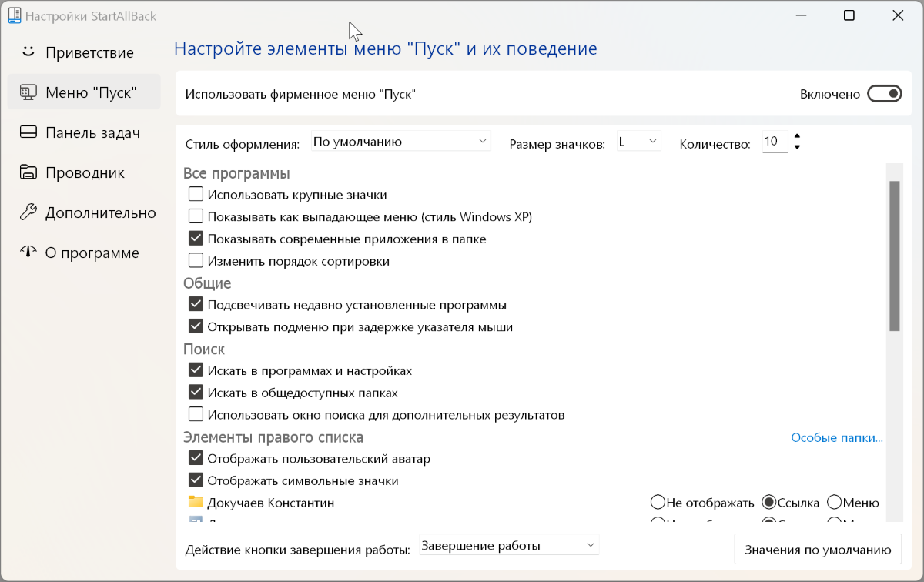Open the Дополнительно section
This screenshot has height=582, width=924.
[x=84, y=212]
